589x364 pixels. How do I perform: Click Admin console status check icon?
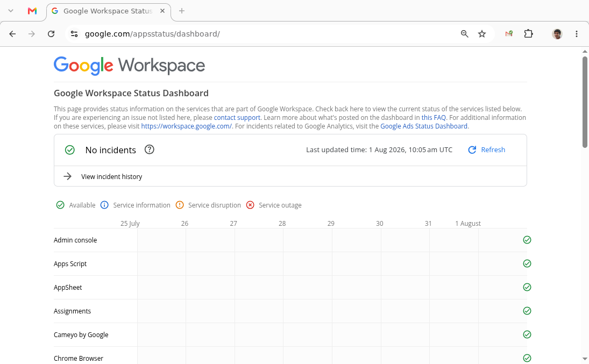[x=527, y=240]
